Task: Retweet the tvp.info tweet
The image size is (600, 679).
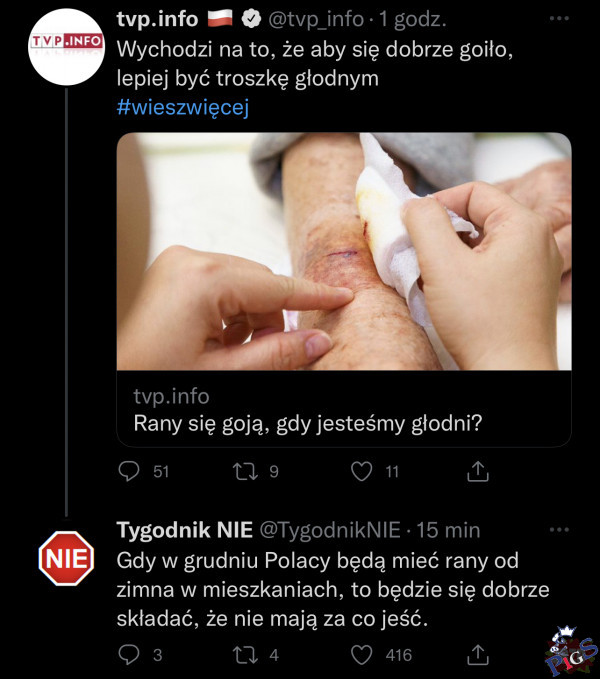Action: click(x=246, y=471)
